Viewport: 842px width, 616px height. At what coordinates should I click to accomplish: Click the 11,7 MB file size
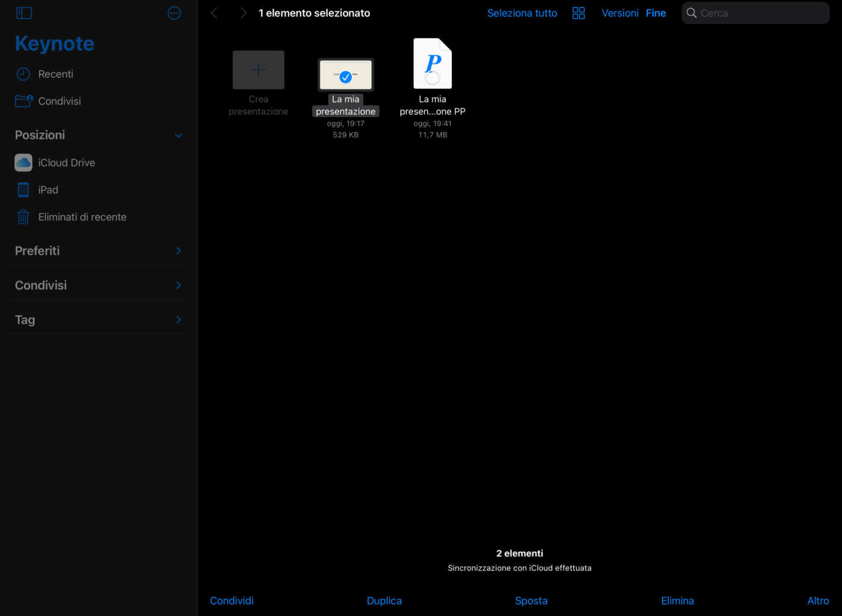tap(433, 135)
